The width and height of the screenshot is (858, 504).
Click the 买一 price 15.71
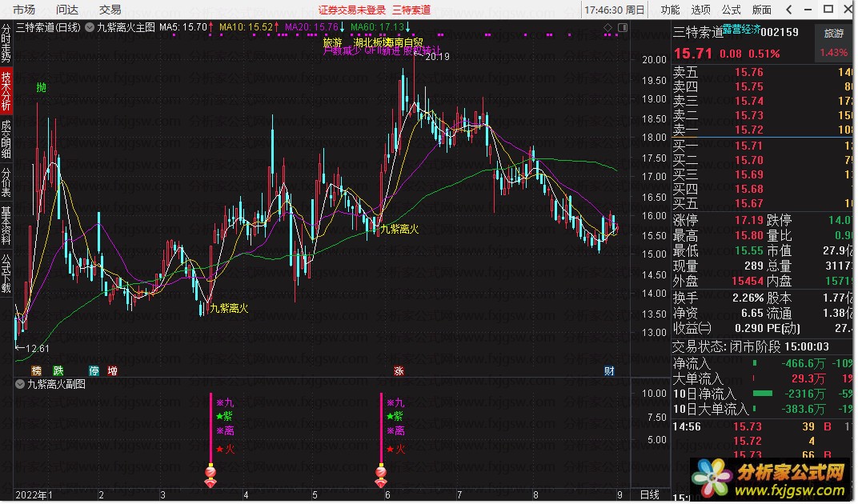748,146
